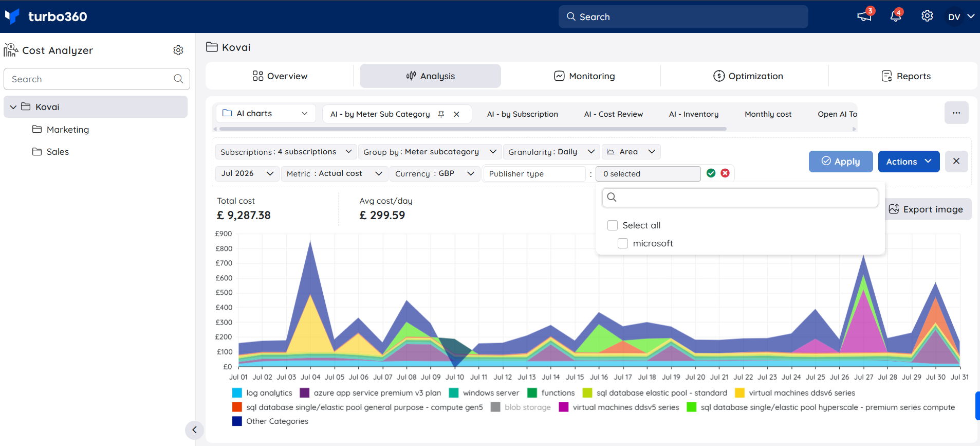
Task: Open the Publisher type filter field
Action: pyautogui.click(x=534, y=174)
